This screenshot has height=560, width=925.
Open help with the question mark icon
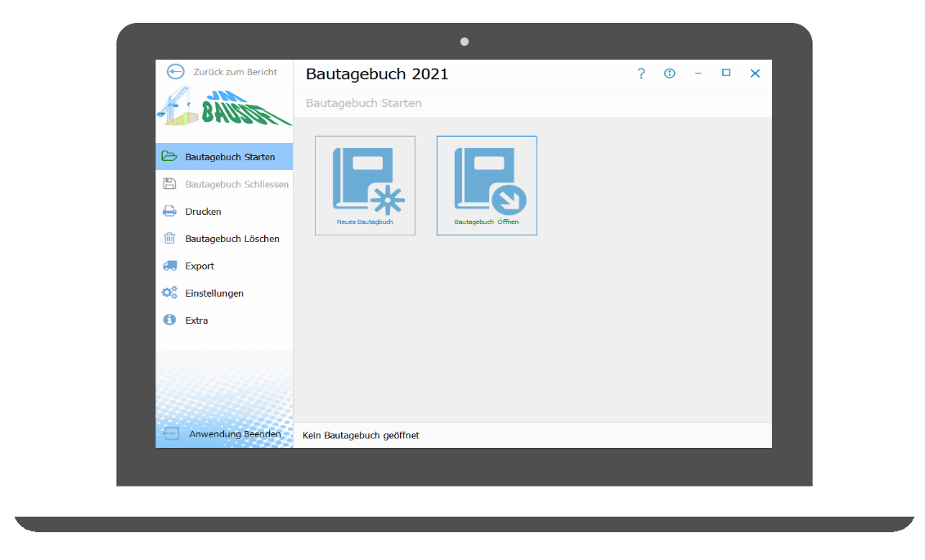[x=641, y=74]
